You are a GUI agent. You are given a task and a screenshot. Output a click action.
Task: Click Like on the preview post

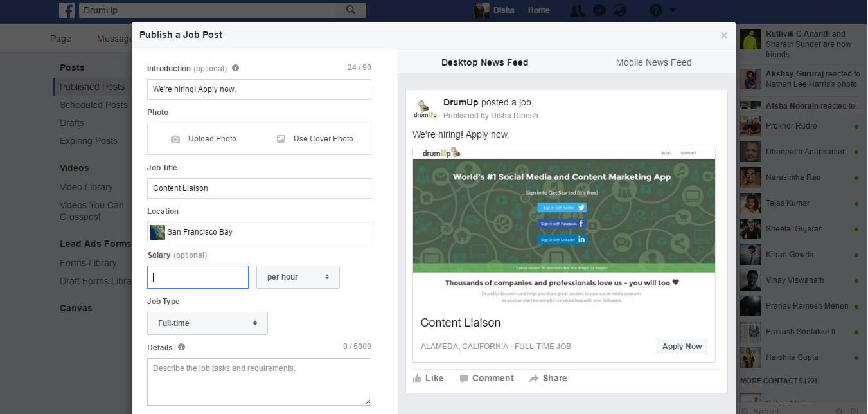(429, 379)
